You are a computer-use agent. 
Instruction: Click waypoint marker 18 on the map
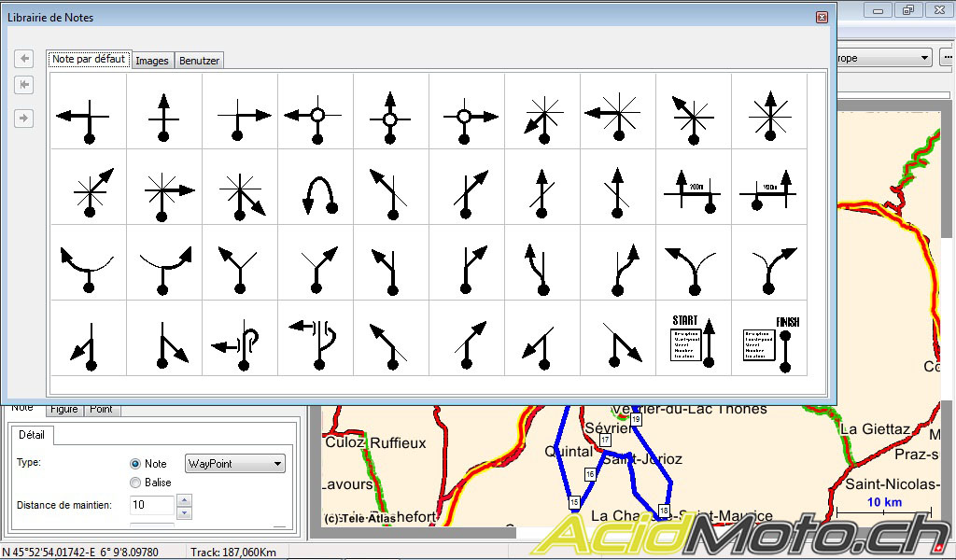point(664,511)
